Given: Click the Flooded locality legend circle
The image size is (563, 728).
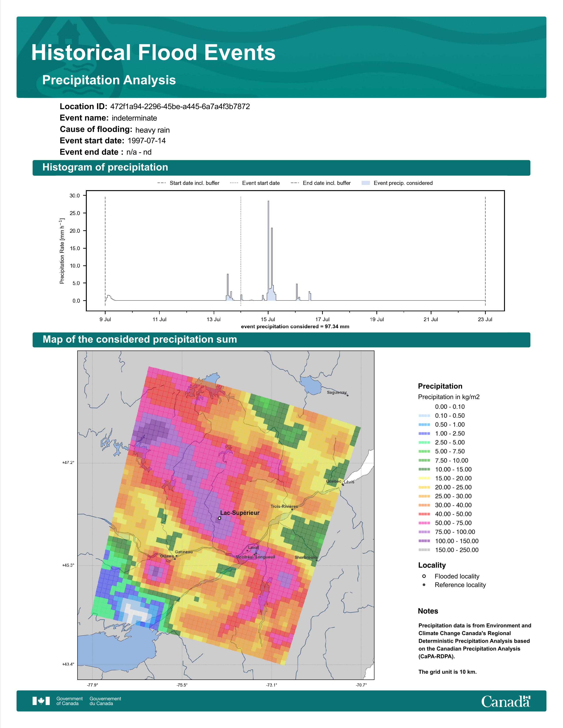Looking at the screenshot, I should point(424,576).
